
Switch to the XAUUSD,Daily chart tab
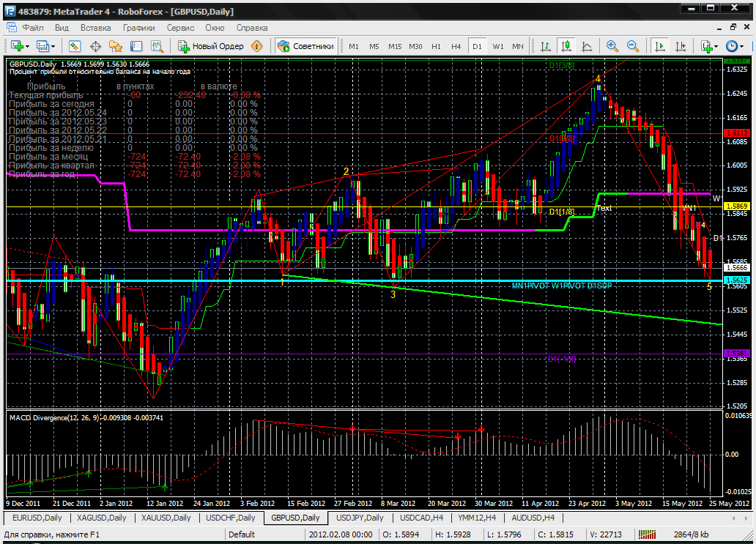coord(166,518)
